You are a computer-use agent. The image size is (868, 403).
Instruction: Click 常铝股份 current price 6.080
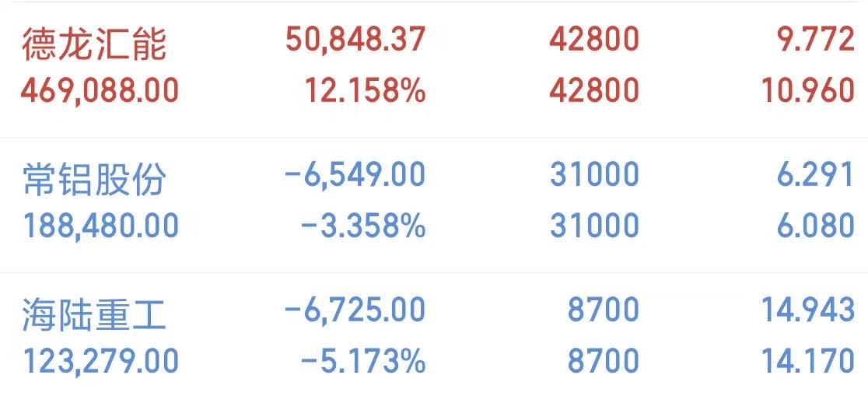(815, 226)
